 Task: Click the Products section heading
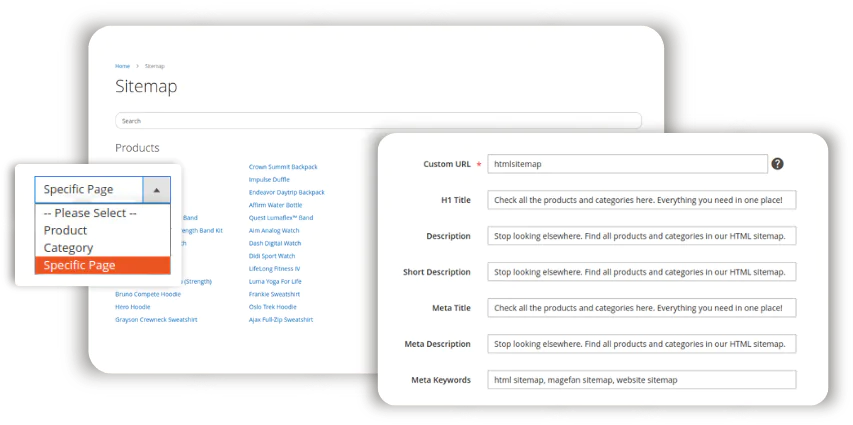pyautogui.click(x=137, y=148)
